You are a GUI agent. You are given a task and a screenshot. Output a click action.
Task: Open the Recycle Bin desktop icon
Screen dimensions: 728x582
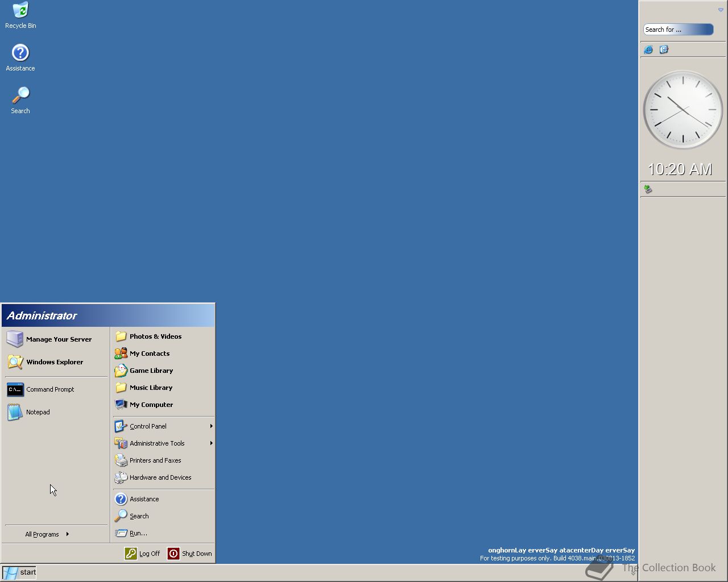pos(20,15)
